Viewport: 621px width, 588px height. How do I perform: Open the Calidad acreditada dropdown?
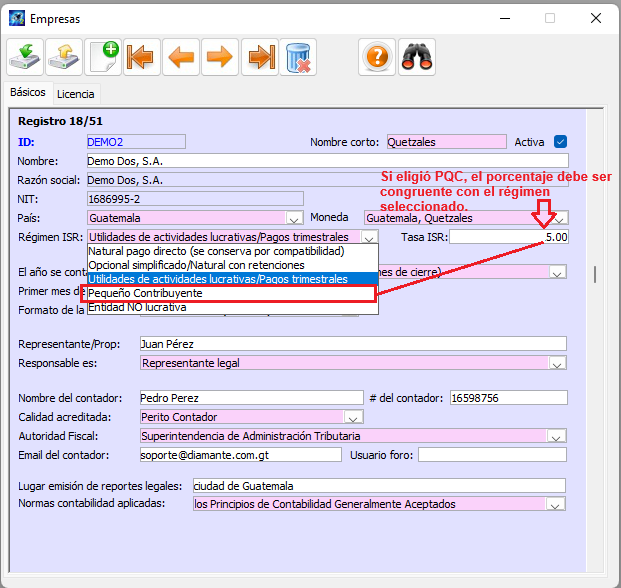(x=354, y=417)
